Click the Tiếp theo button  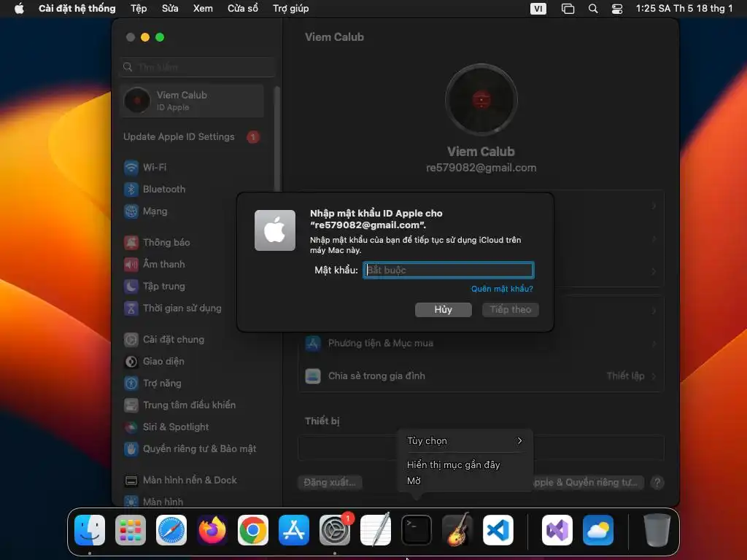(x=510, y=309)
